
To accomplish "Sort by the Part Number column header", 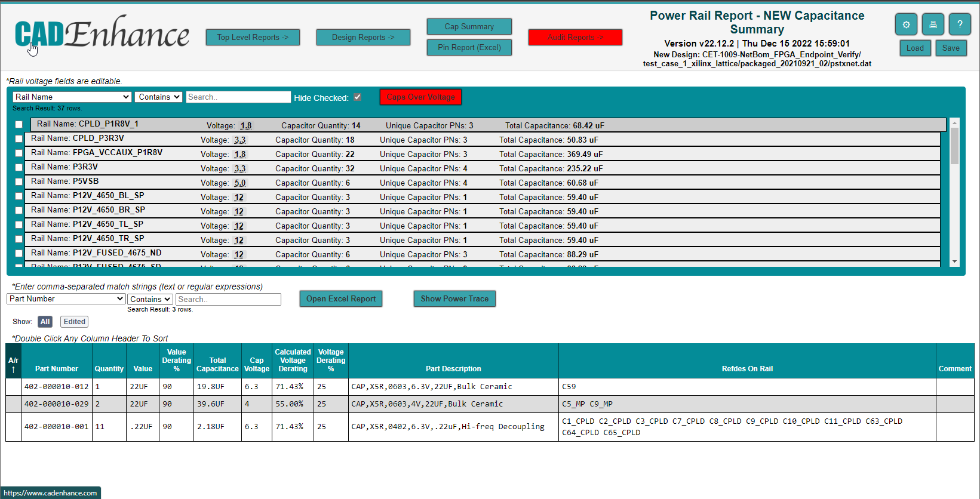I will coord(57,361).
